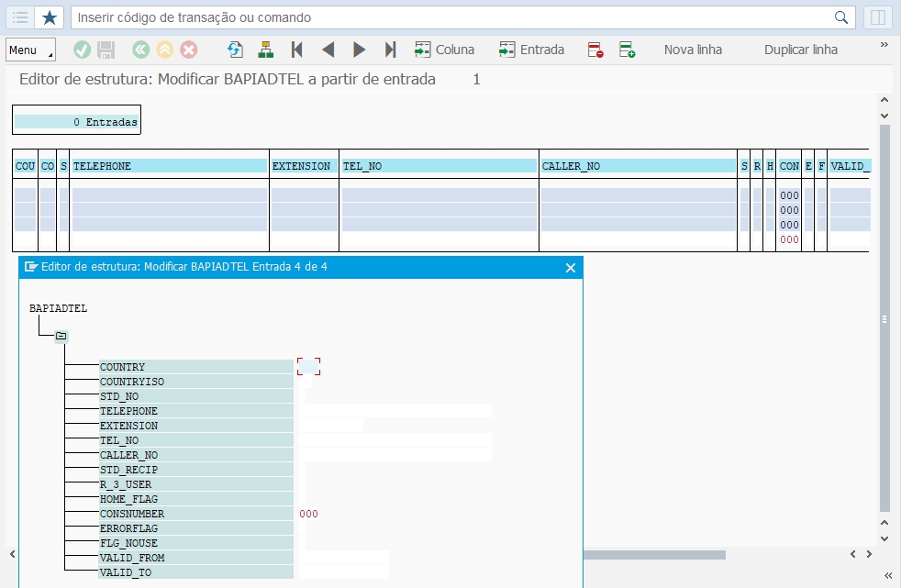This screenshot has width=901, height=588.
Task: Go to the next entry arrow
Action: click(359, 50)
